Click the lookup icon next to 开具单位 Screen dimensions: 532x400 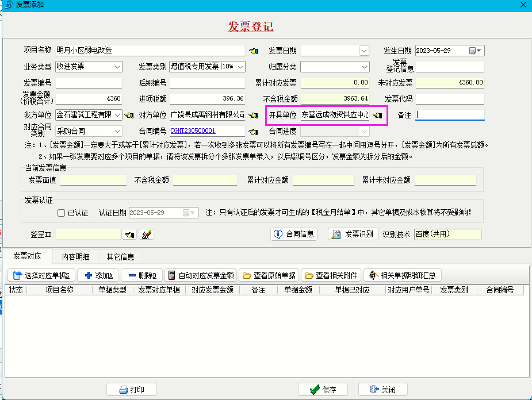pyautogui.click(x=378, y=116)
